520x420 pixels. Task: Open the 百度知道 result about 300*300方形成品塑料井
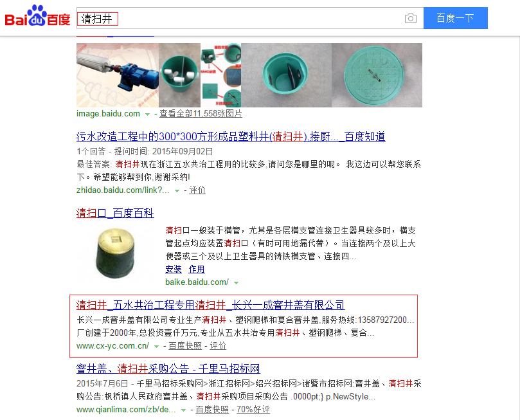tap(231, 136)
